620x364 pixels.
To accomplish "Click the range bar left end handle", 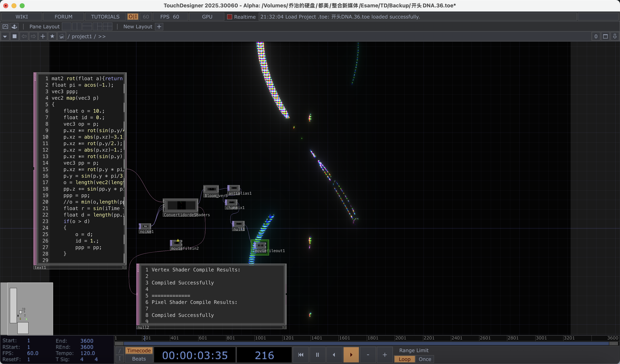I will (119, 343).
